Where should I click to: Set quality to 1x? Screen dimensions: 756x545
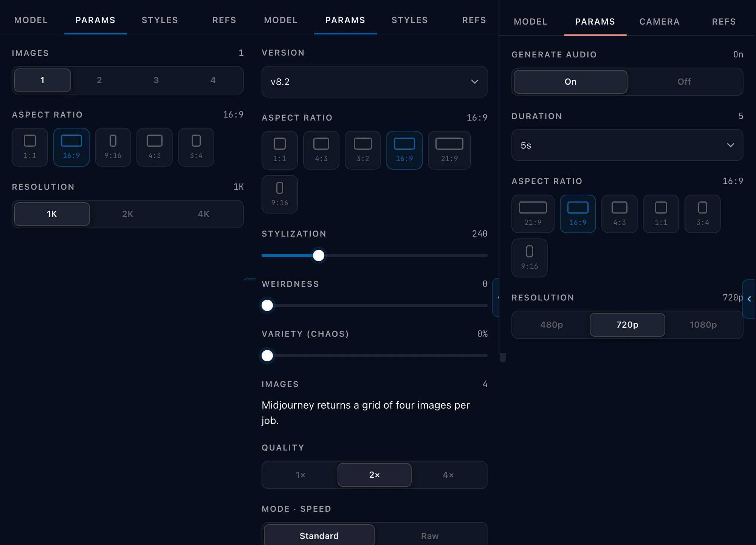tap(301, 475)
